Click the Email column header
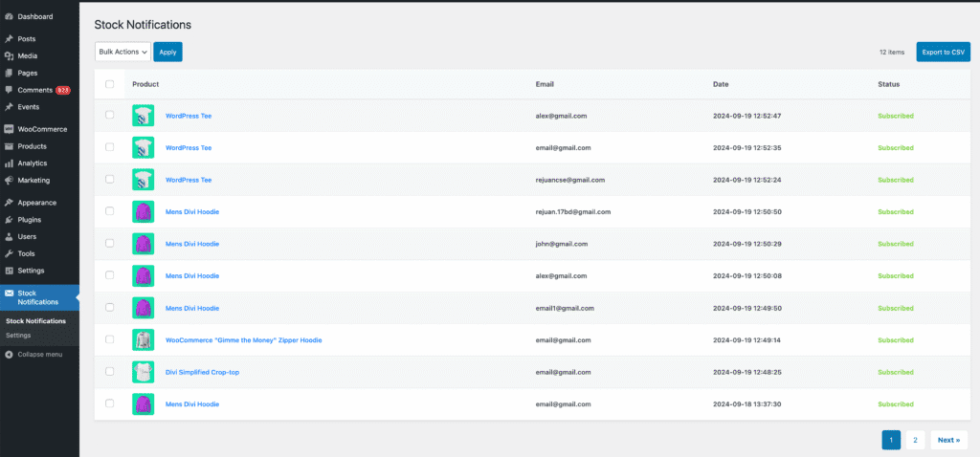Viewport: 980px width, 457px height. click(x=545, y=84)
